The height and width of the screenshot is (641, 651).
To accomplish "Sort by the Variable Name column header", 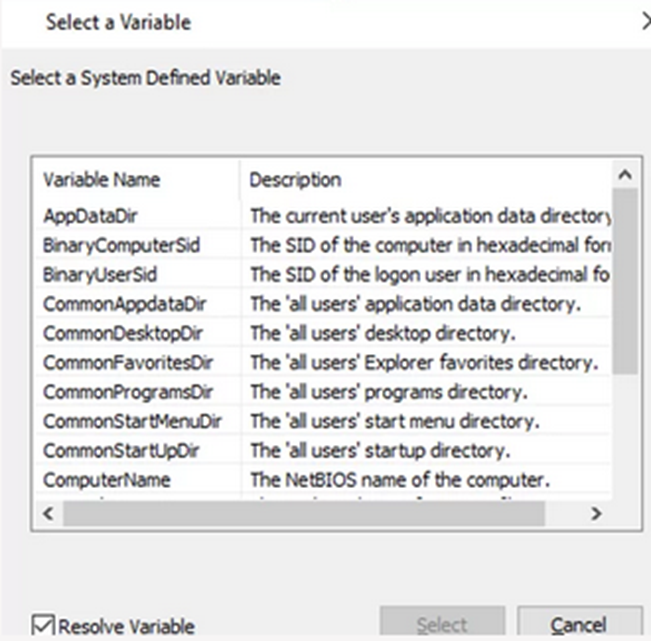I will click(102, 180).
